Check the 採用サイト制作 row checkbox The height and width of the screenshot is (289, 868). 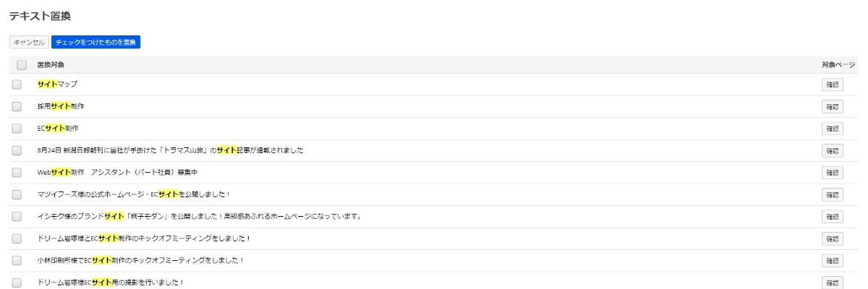pyautogui.click(x=17, y=106)
